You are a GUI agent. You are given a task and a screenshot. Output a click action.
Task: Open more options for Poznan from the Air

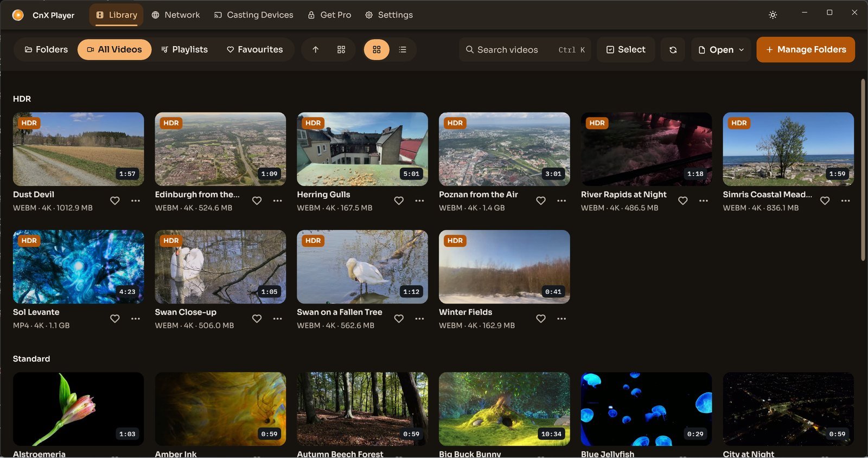coord(561,201)
